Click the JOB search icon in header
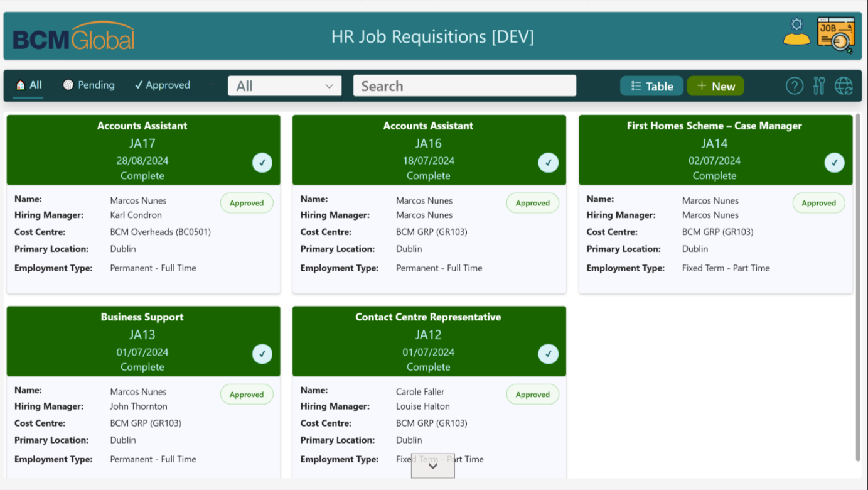Viewport: 868px width, 490px height. tap(836, 35)
